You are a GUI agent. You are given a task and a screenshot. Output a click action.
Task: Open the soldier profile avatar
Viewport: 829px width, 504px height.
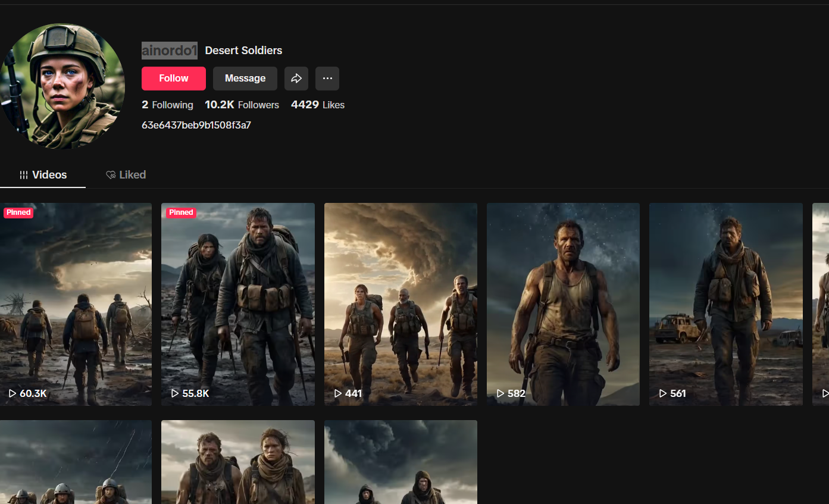point(62,86)
